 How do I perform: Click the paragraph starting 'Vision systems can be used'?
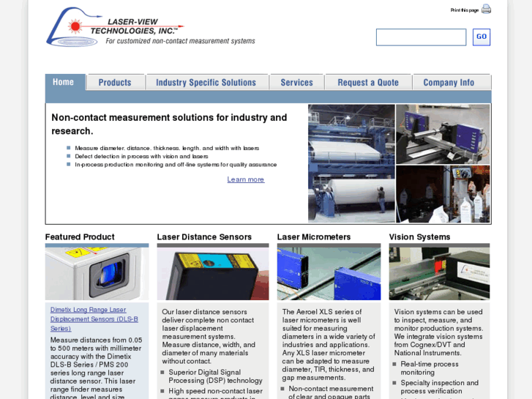[438, 332]
